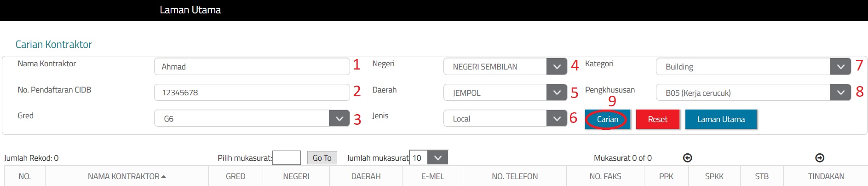The image size is (868, 186).
Task: Click the Nama Kontraktor text field
Action: point(252,67)
